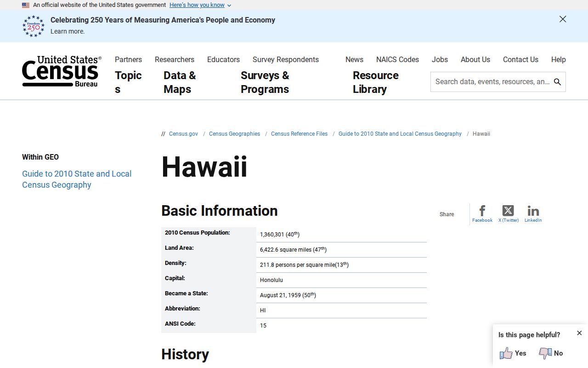Image resolution: width=588 pixels, height=368 pixels.
Task: Open the 2010 Guide breadcrumb link
Action: tap(400, 134)
